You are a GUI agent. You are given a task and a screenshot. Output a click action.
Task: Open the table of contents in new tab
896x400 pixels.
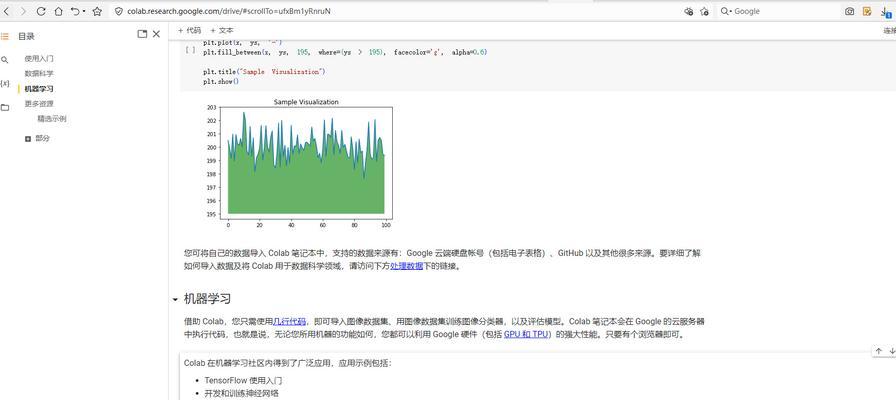tap(142, 34)
